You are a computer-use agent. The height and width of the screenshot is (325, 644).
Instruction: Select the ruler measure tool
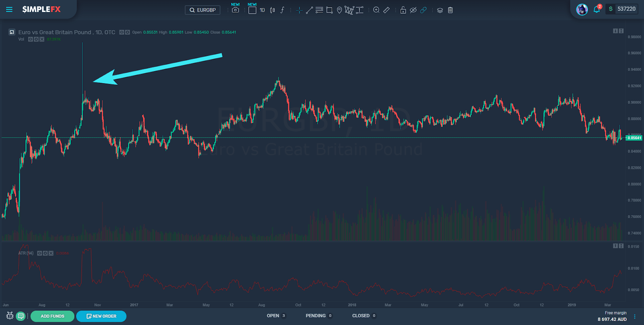point(386,10)
